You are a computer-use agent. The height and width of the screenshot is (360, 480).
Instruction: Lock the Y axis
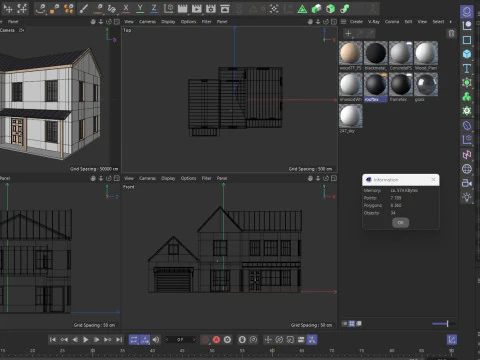[x=140, y=8]
